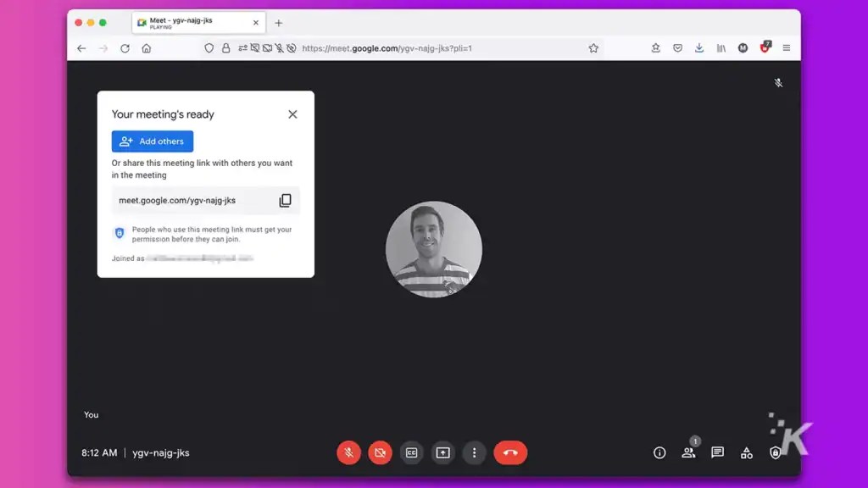Turn on the camera
The image size is (868, 488).
pyautogui.click(x=380, y=452)
